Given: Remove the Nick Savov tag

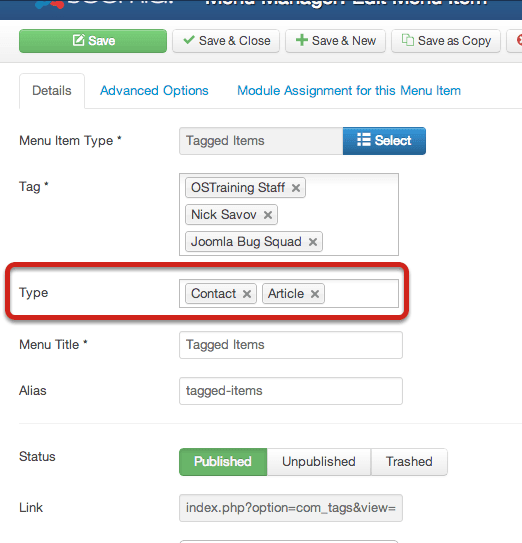Looking at the screenshot, I should pyautogui.click(x=267, y=215).
